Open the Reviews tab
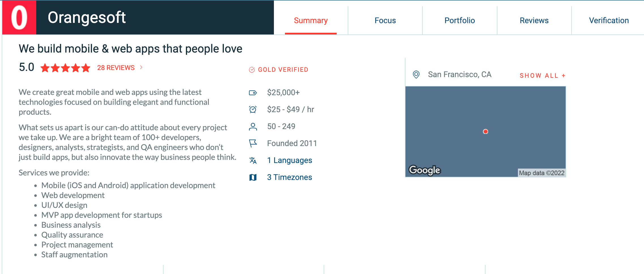Viewport: 644px width, 274px height. point(534,20)
